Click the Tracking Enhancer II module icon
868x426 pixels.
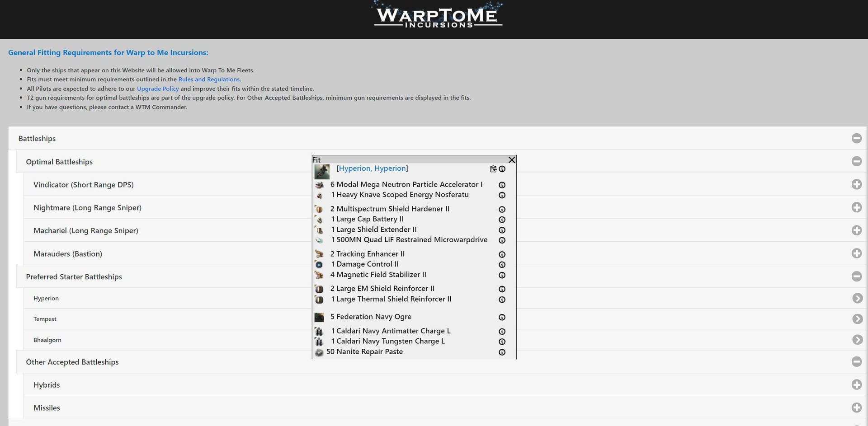(319, 254)
